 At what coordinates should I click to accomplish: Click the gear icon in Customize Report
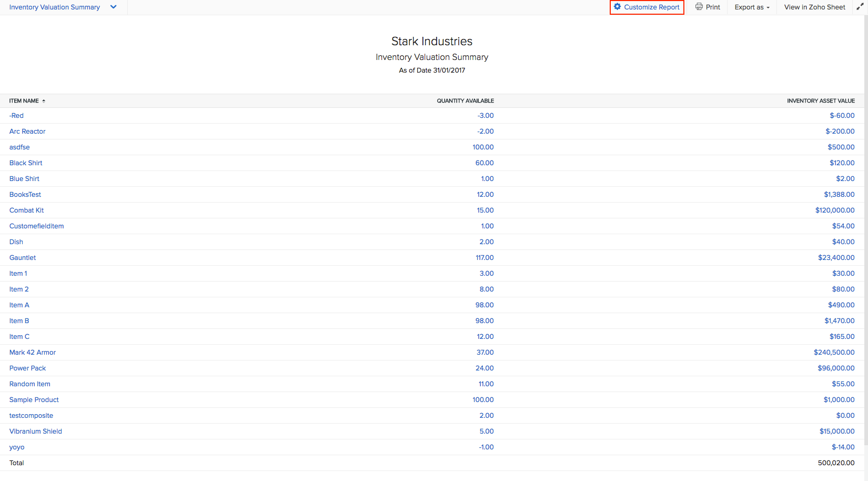[x=617, y=7]
